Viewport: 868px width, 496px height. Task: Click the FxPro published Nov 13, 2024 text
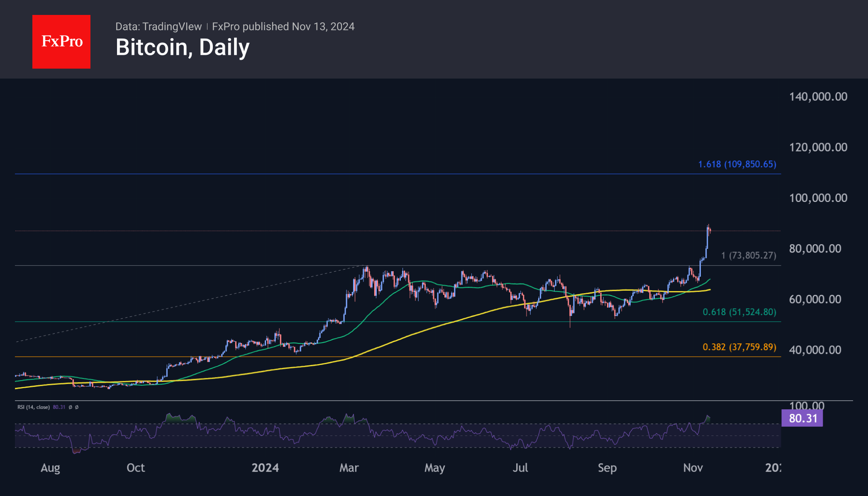(x=283, y=27)
